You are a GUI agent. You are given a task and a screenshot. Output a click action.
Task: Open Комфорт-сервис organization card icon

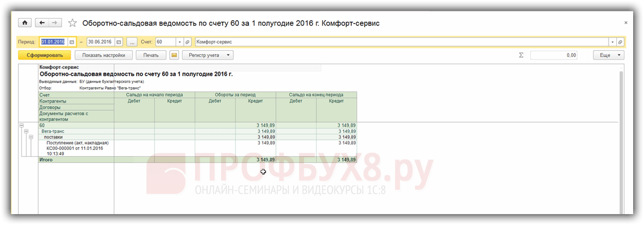tap(620, 42)
